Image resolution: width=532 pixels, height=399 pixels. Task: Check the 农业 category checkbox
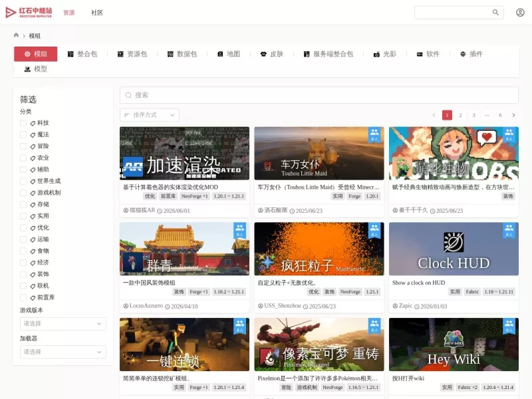click(x=23, y=158)
